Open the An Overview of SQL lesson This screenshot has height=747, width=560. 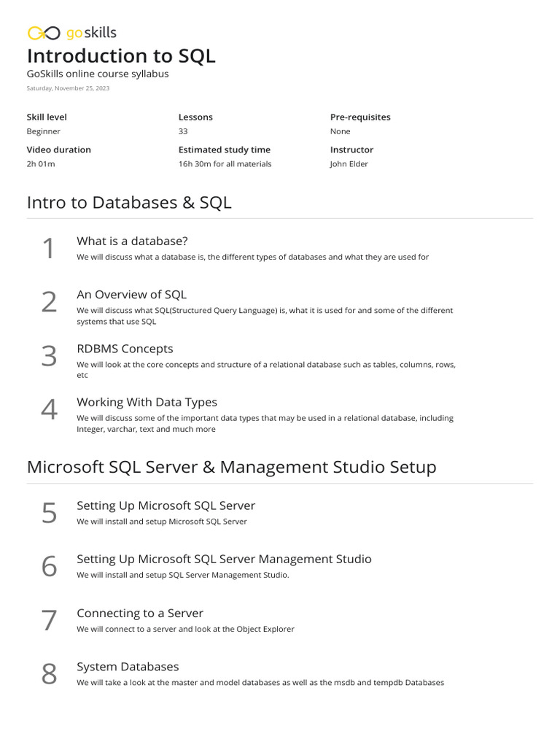(x=131, y=295)
